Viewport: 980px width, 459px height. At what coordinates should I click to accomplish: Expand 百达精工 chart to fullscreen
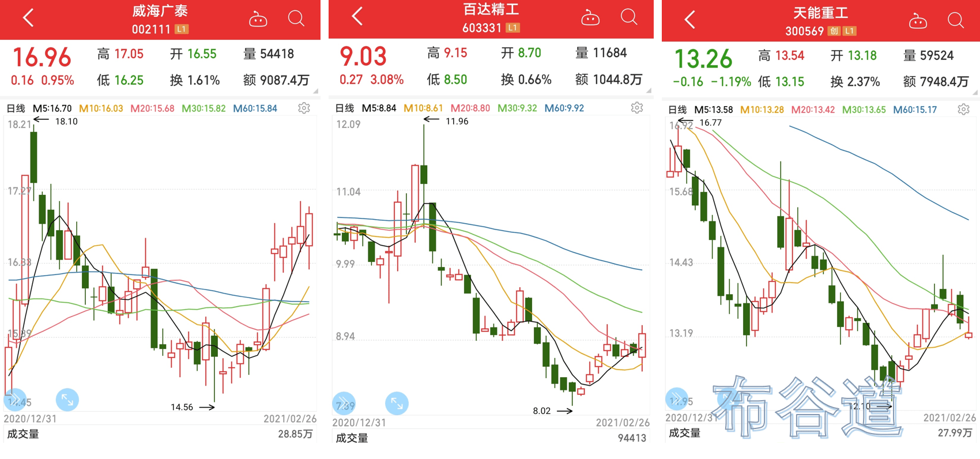pos(397,403)
